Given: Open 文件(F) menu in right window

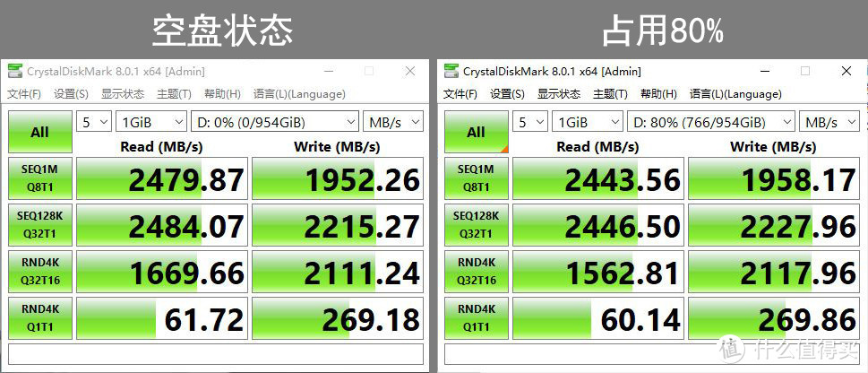Looking at the screenshot, I should (x=460, y=94).
